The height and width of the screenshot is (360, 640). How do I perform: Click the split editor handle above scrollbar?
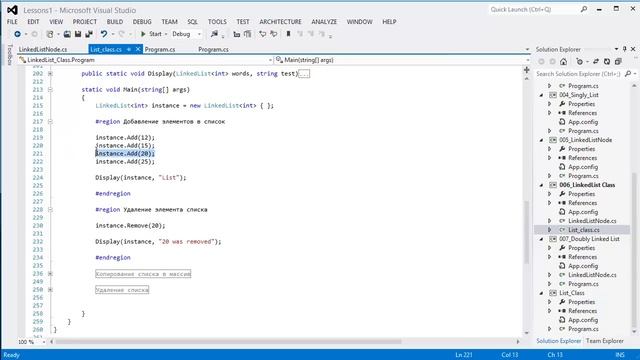point(527,70)
